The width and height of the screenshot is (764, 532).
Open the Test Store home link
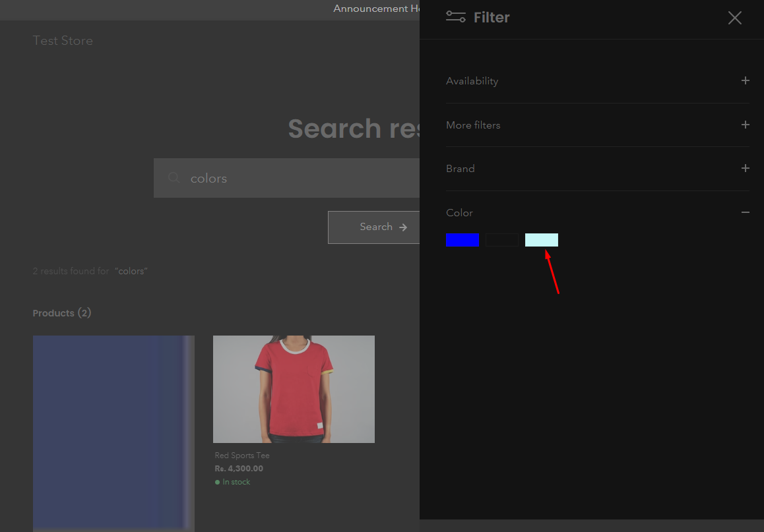(x=63, y=41)
